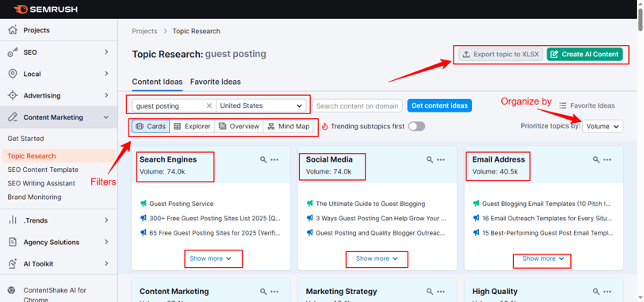This screenshot has width=644, height=302.
Task: Open Get Started in sidebar
Action: (x=25, y=139)
